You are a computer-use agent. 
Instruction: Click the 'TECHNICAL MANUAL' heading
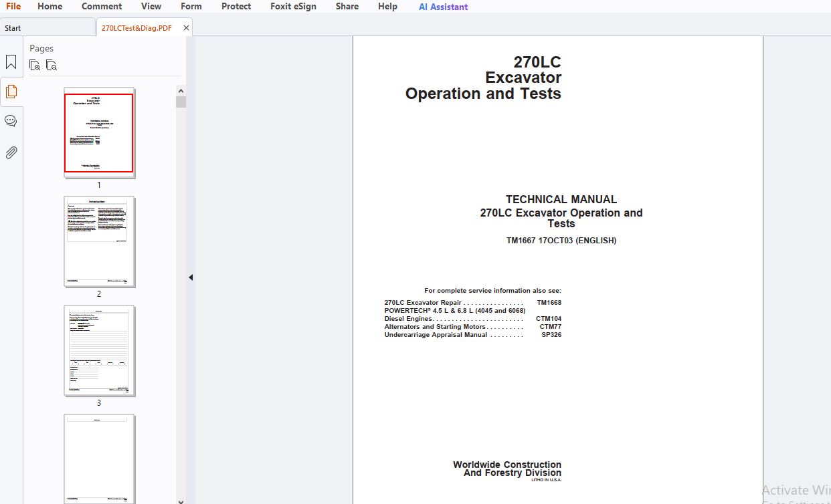(x=561, y=199)
